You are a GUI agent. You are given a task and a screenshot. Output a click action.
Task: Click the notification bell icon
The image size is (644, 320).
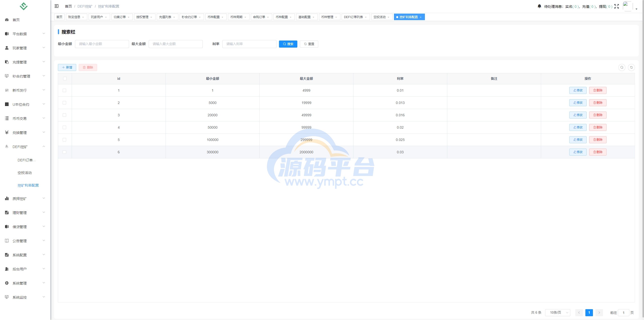(x=539, y=6)
